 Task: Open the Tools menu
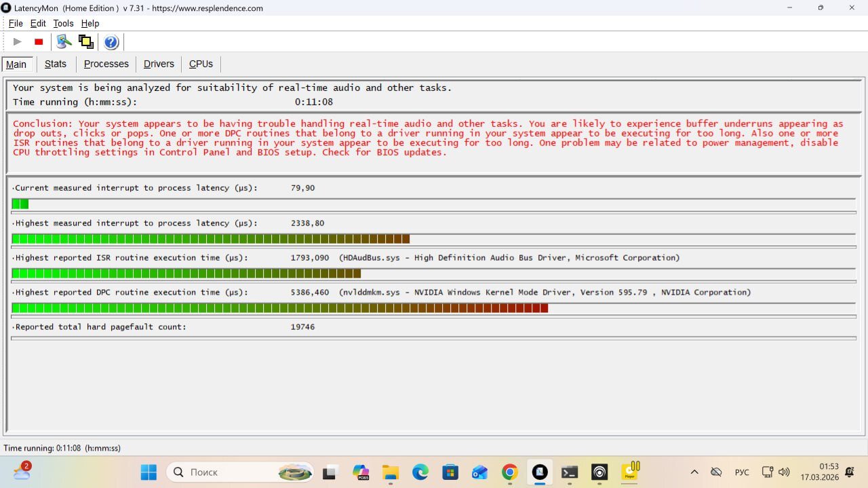(x=63, y=23)
